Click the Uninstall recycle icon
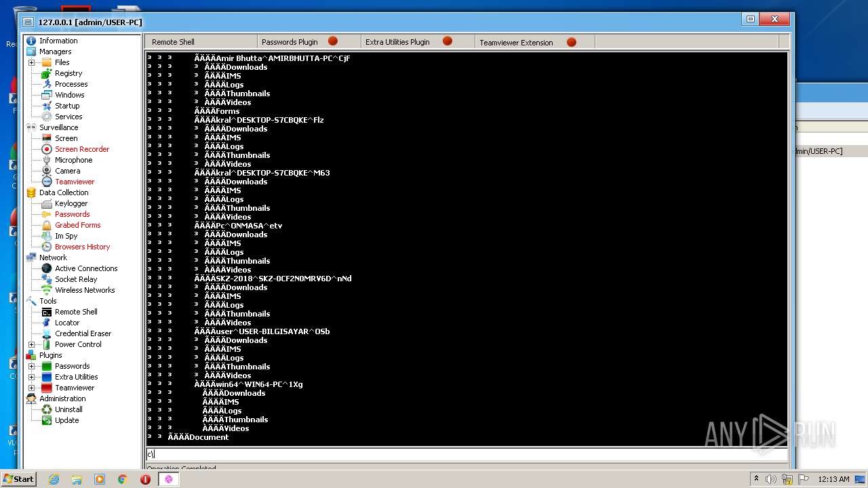868x488 pixels. point(47,409)
